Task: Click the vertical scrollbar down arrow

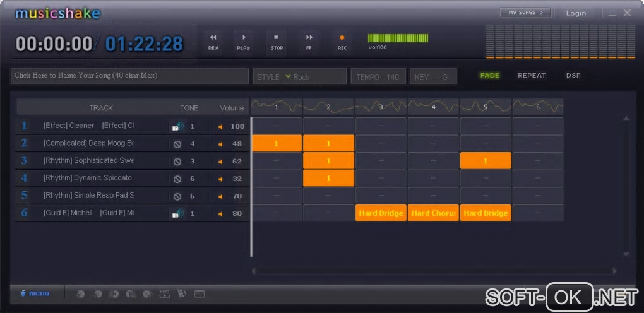Action: pos(626,254)
